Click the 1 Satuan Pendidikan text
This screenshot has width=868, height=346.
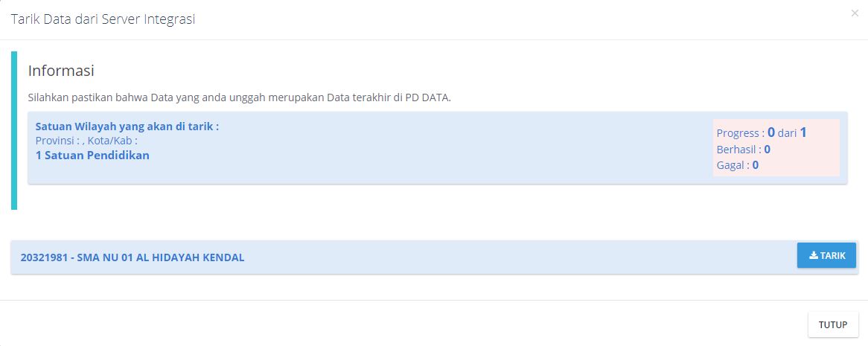(92, 156)
